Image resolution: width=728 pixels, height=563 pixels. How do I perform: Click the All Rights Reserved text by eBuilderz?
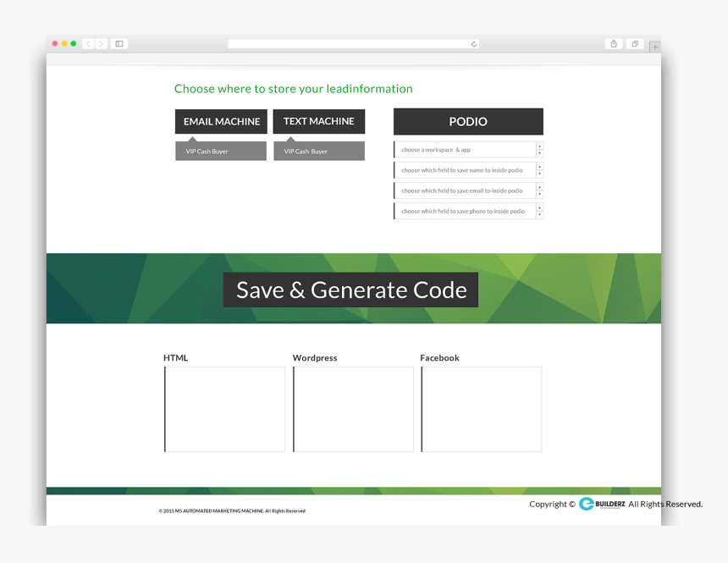pyautogui.click(x=665, y=504)
